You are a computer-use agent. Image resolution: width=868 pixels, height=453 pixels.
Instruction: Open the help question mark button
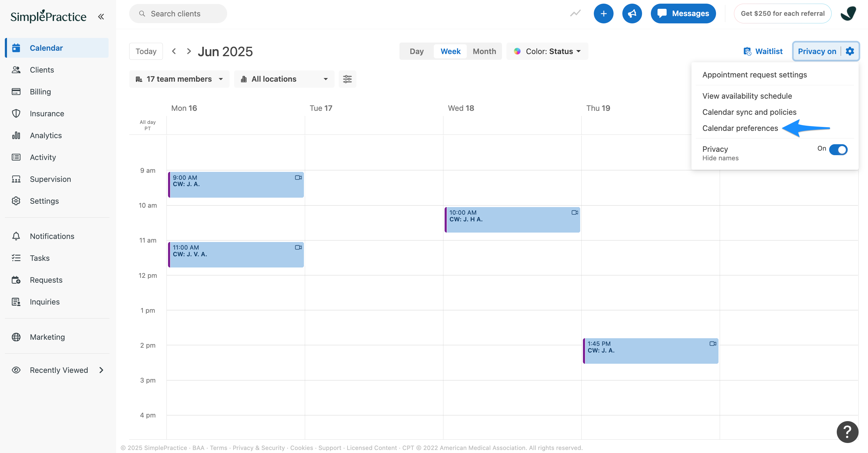tap(847, 432)
